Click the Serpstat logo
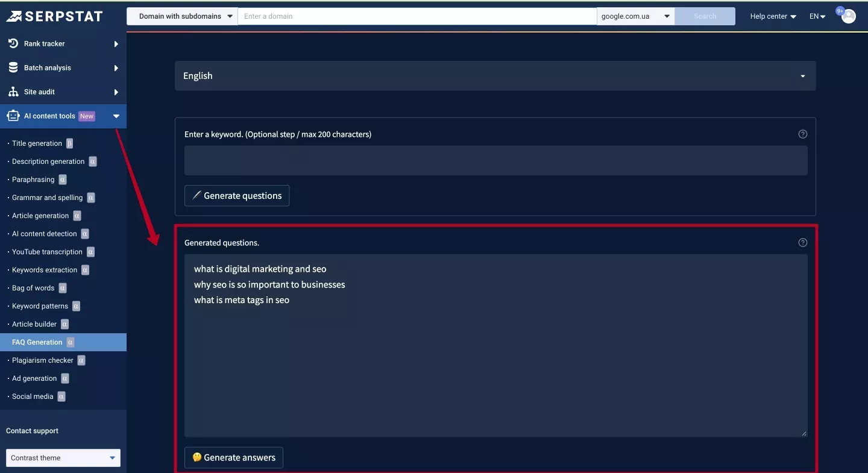This screenshot has height=473, width=868. 54,16
